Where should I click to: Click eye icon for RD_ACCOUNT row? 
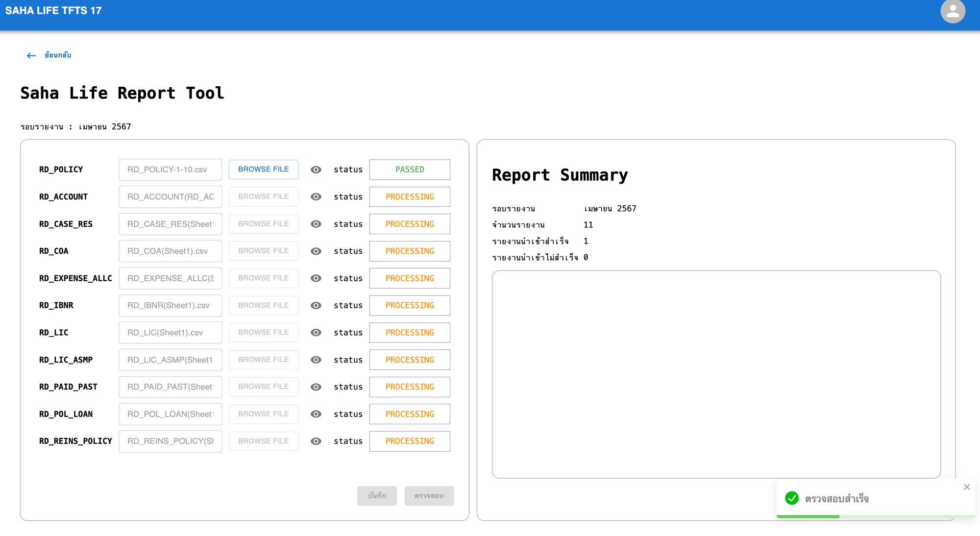(x=316, y=196)
